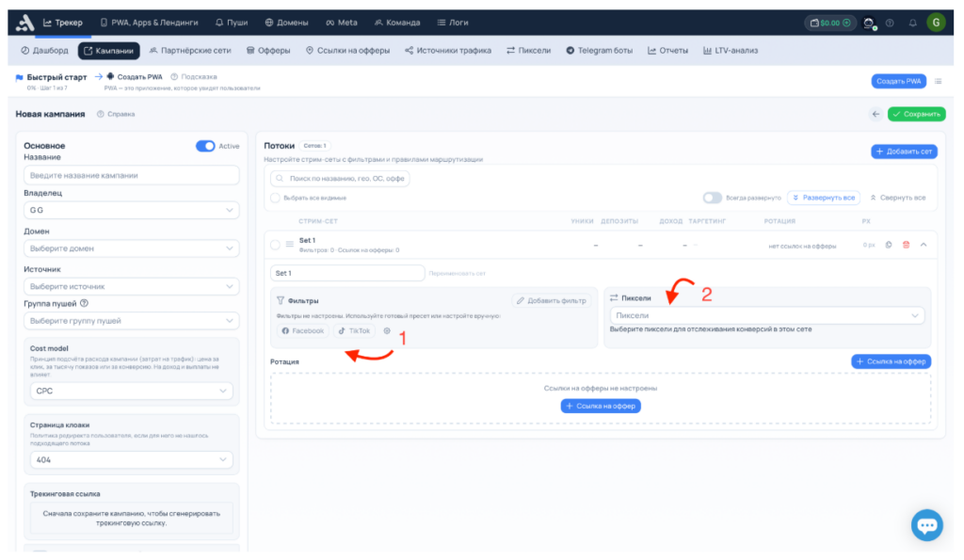This screenshot has height=560, width=964.
Task: Open the Источник dropdown
Action: pyautogui.click(x=132, y=286)
